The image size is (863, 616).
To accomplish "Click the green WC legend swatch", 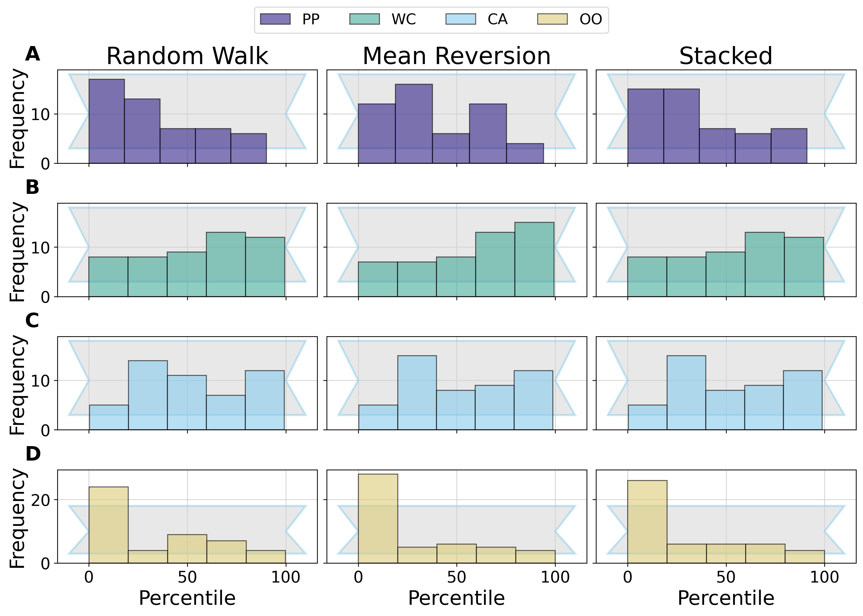I will 364,19.
